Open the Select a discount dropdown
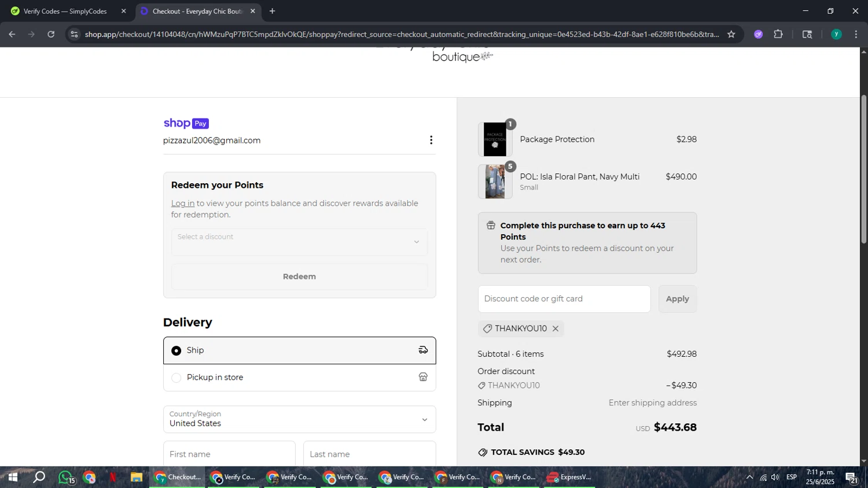The width and height of the screenshot is (868, 488). click(x=299, y=242)
